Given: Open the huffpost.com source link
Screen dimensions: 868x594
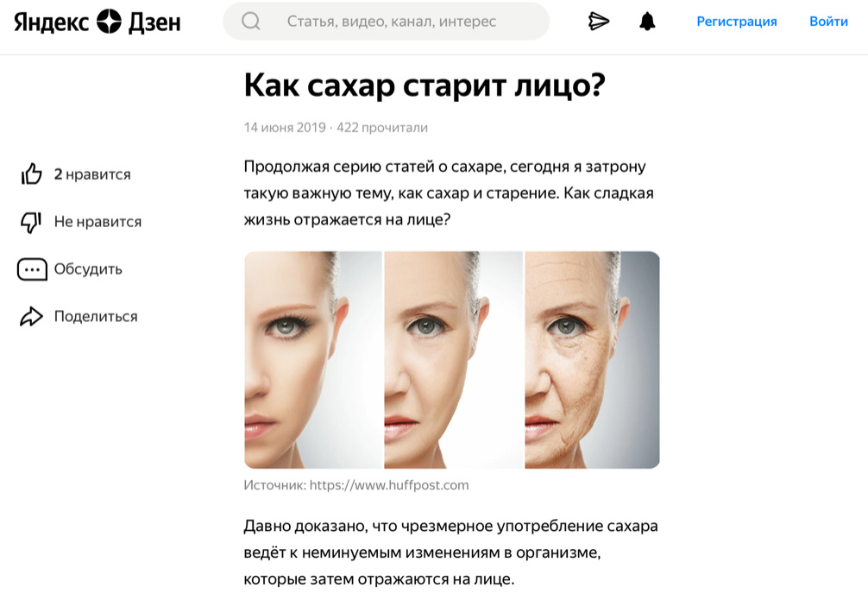Looking at the screenshot, I should coord(388,485).
